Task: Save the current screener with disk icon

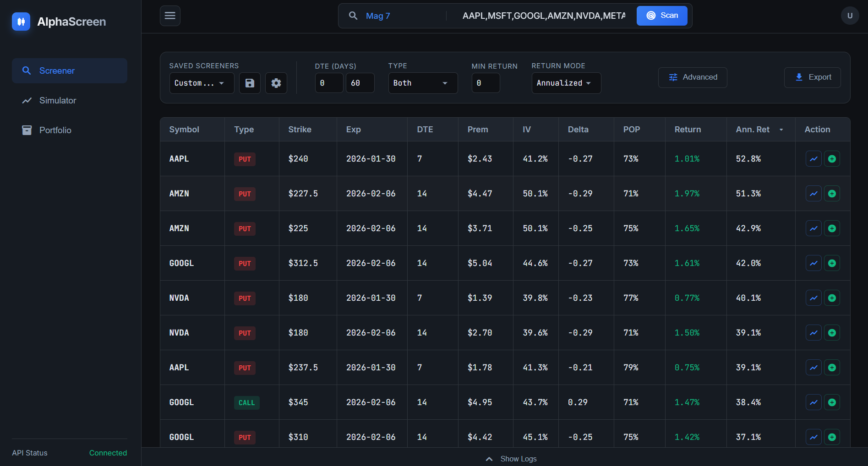Action: [x=250, y=83]
